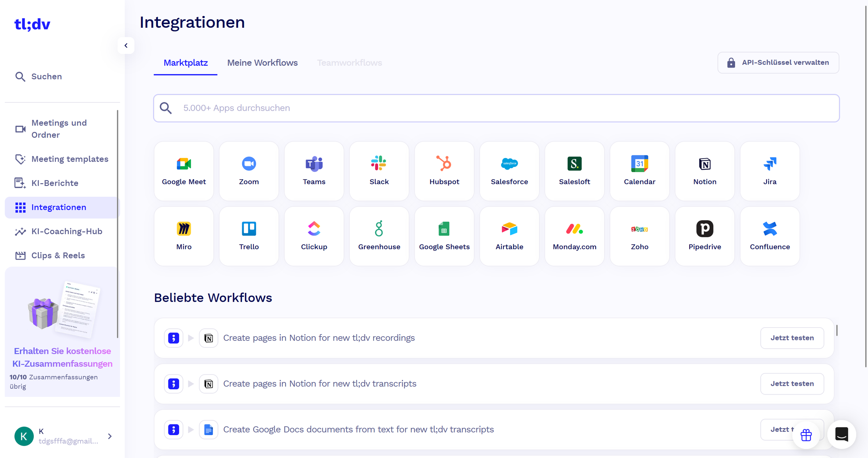
Task: Open the Google Meet integration tile
Action: [x=184, y=171]
